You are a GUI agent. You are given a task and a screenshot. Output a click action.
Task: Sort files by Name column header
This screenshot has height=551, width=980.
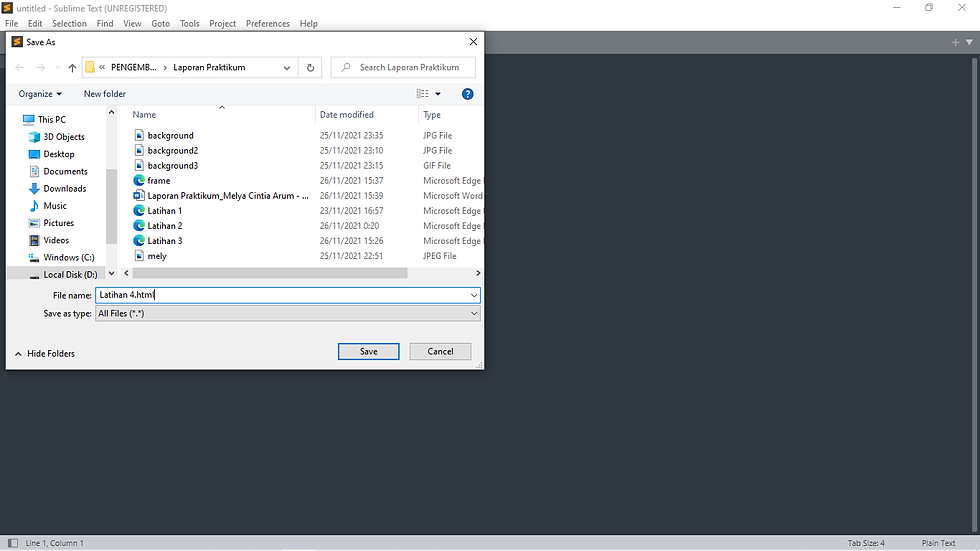pyautogui.click(x=144, y=114)
